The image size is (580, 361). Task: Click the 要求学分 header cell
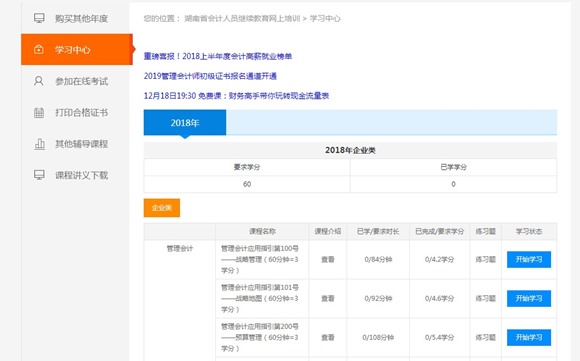(x=247, y=167)
